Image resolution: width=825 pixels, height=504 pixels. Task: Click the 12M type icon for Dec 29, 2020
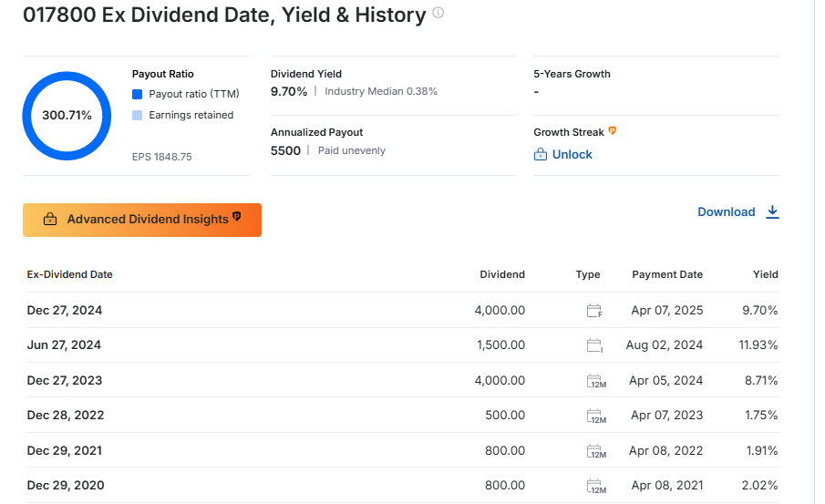pos(595,486)
